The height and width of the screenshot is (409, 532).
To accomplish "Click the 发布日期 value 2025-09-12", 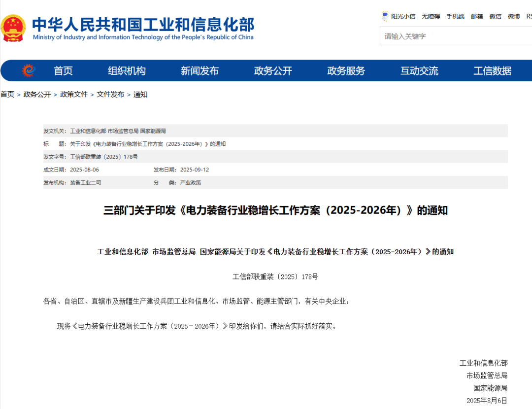I will [195, 170].
